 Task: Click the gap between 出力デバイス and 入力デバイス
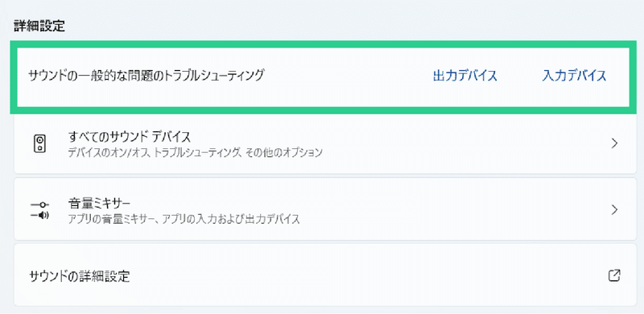tap(519, 76)
